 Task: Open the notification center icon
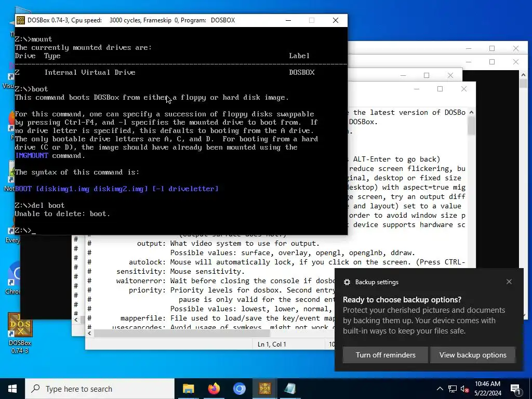(x=515, y=389)
